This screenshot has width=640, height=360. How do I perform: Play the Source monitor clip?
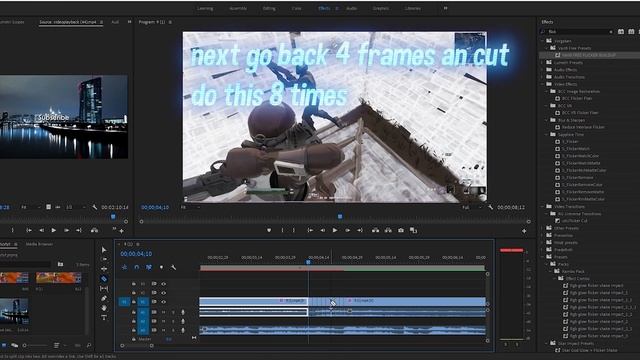pos(53,230)
